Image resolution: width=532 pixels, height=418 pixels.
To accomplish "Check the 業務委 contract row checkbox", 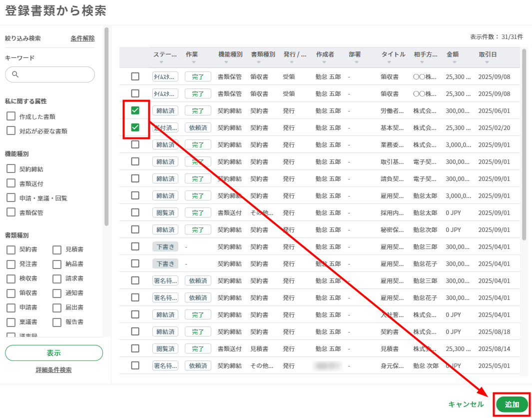I will click(135, 144).
